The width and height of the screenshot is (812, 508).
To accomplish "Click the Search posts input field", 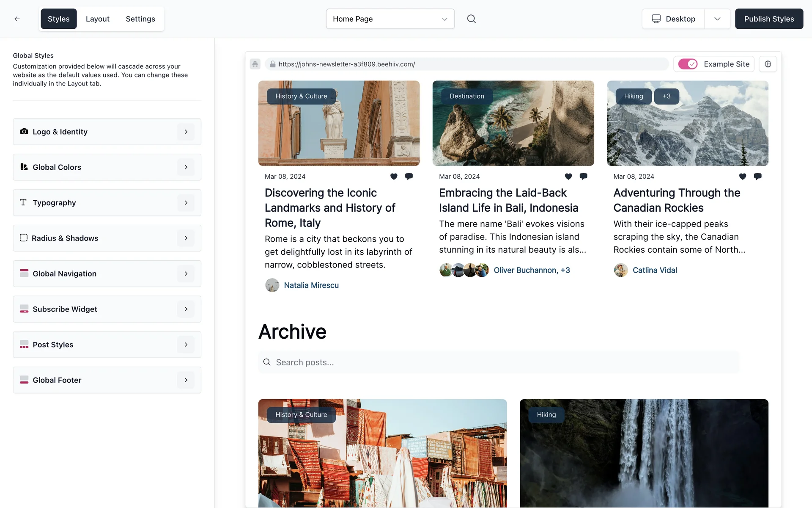I will [499, 362].
